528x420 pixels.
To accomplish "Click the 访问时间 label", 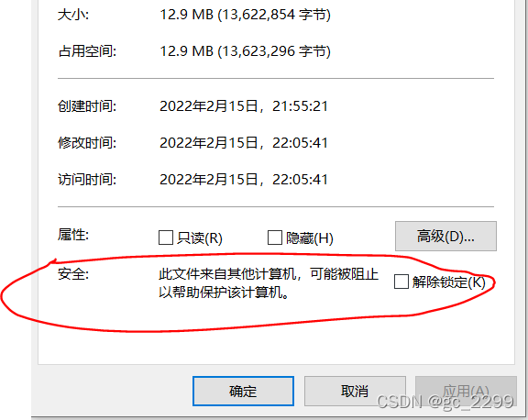I will coord(87,179).
